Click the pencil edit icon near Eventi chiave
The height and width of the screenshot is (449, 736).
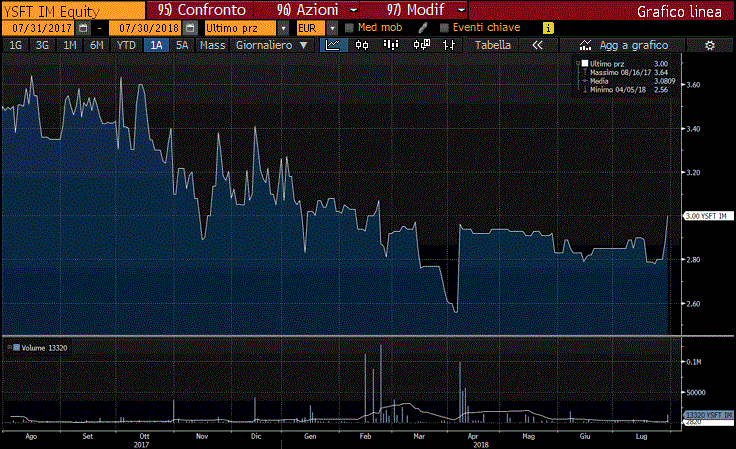[425, 28]
